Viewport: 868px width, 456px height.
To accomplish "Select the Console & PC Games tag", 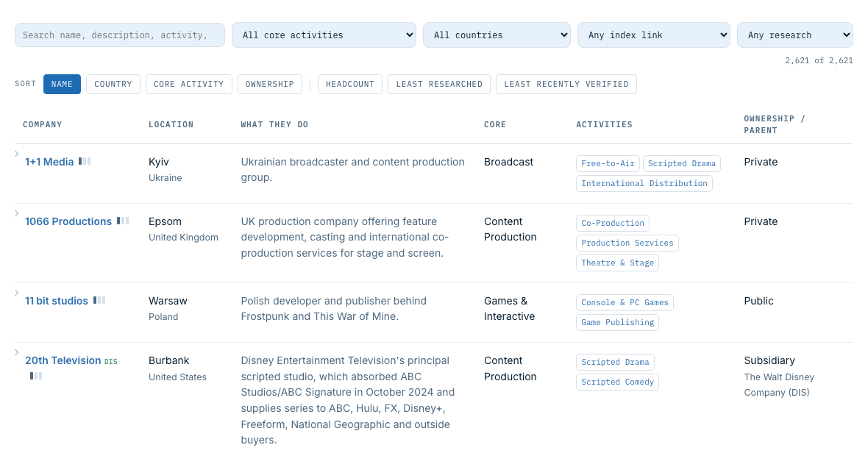I will coord(625,302).
